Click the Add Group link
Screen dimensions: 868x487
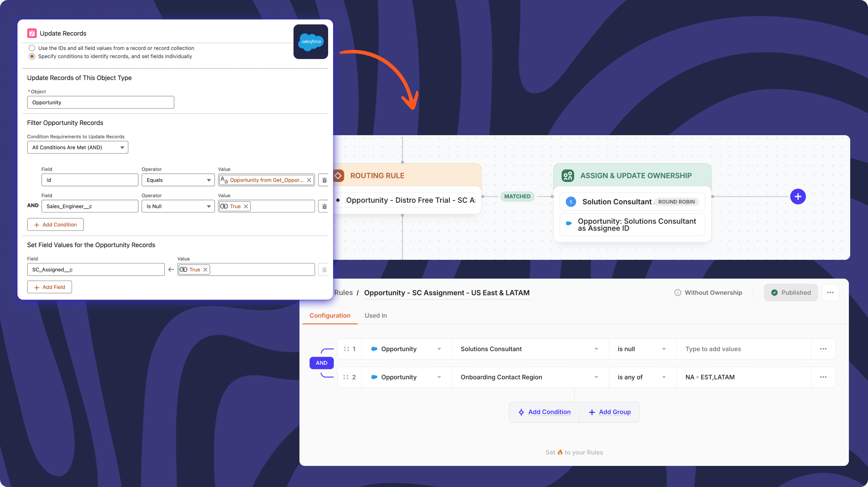609,412
